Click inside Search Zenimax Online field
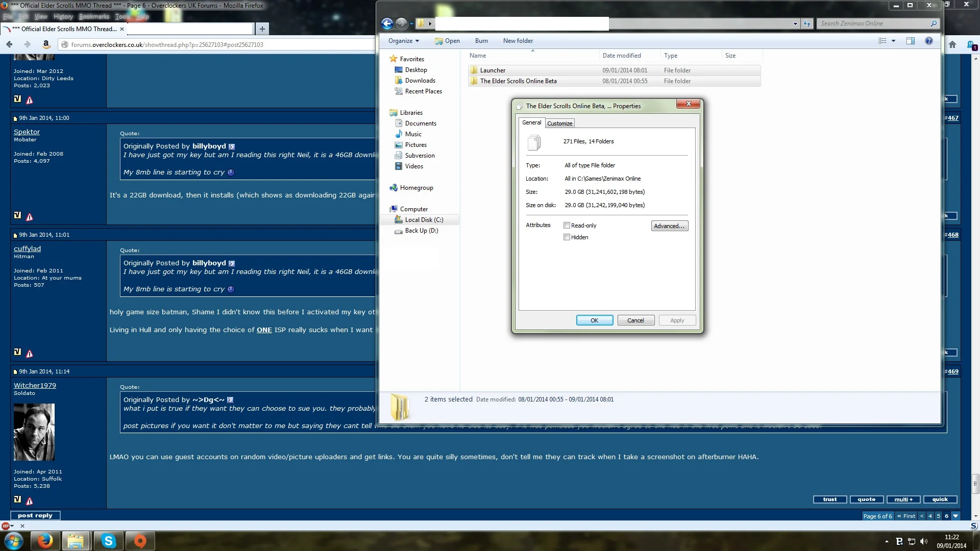This screenshot has height=551, width=980. tap(874, 23)
